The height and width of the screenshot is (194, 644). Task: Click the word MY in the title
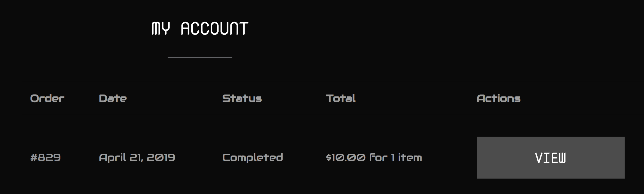coord(161,28)
